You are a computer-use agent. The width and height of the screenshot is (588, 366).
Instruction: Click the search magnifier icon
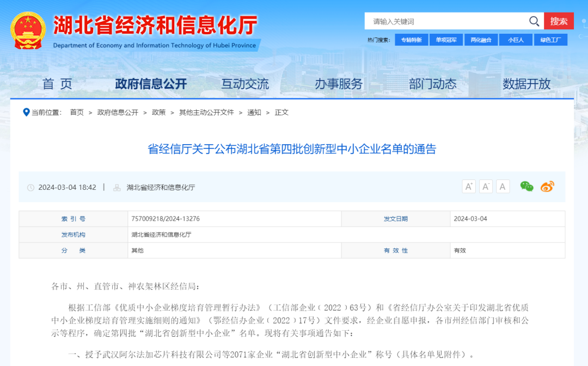pos(534,21)
